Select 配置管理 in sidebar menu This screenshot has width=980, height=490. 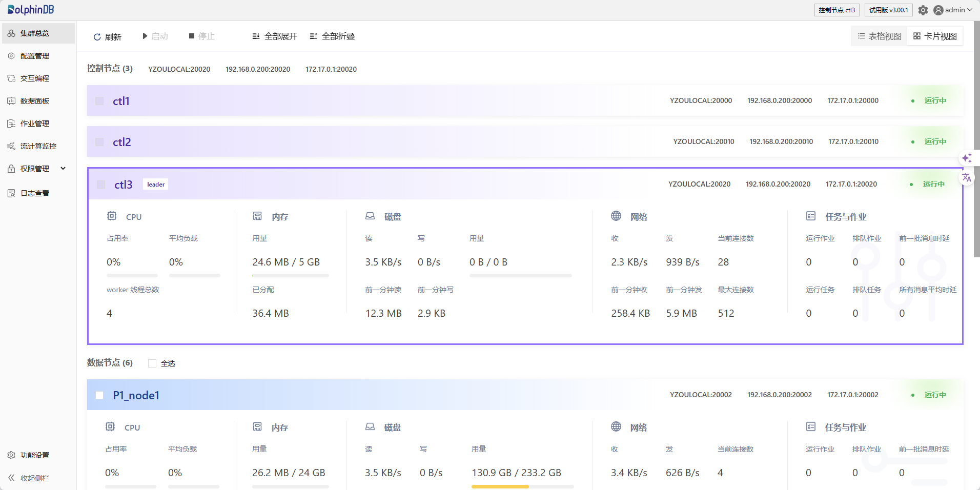coord(35,56)
